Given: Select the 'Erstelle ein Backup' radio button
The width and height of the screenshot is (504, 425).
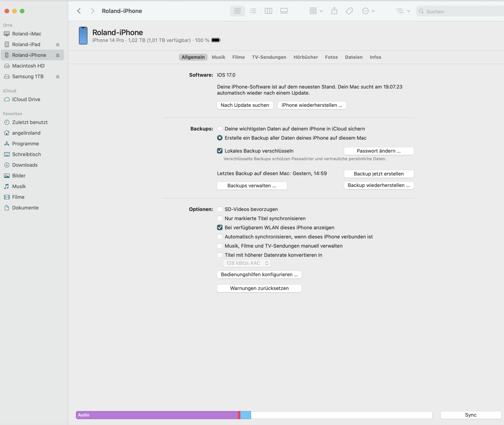Looking at the screenshot, I should tap(220, 138).
